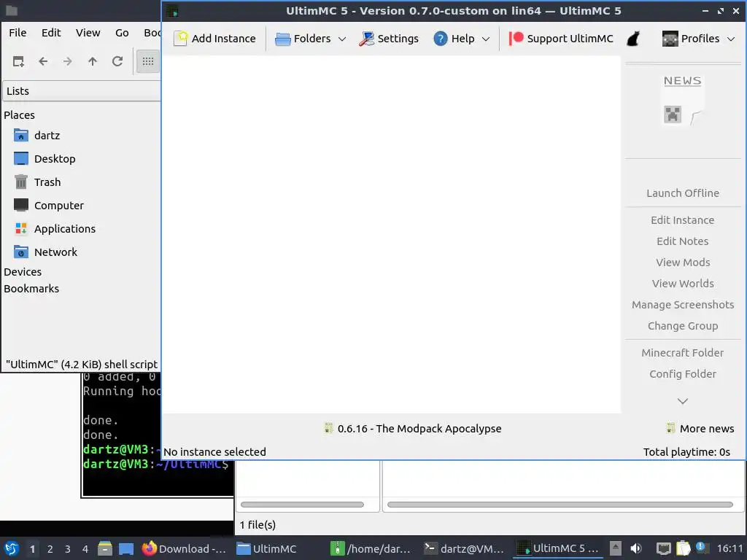The width and height of the screenshot is (747, 560).
Task: Click the network tray icon
Action: click(663, 548)
